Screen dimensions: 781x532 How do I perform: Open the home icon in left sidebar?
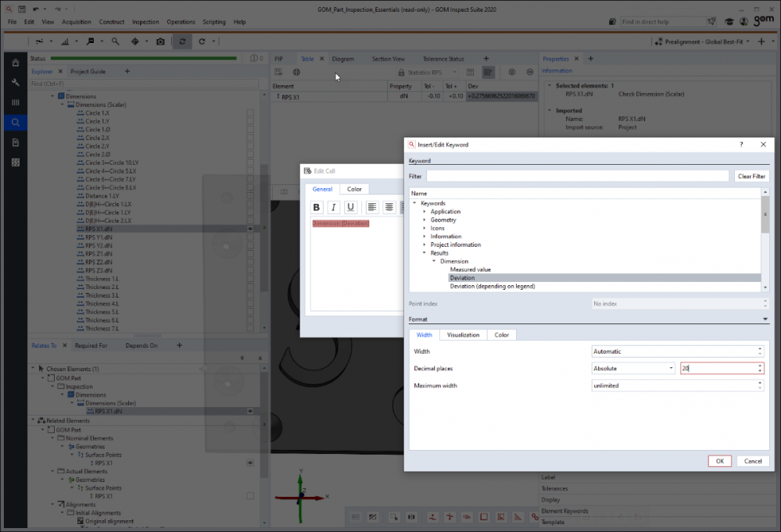[16, 62]
